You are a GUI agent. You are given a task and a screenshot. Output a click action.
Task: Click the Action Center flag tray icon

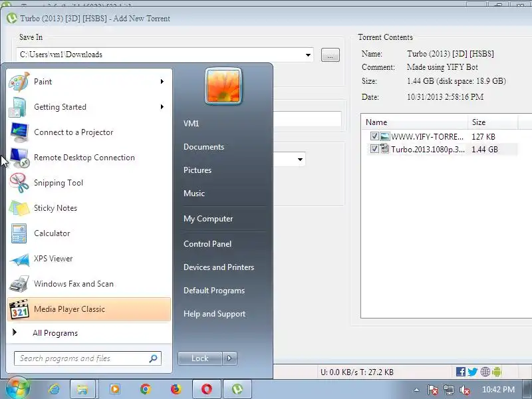tap(432, 390)
